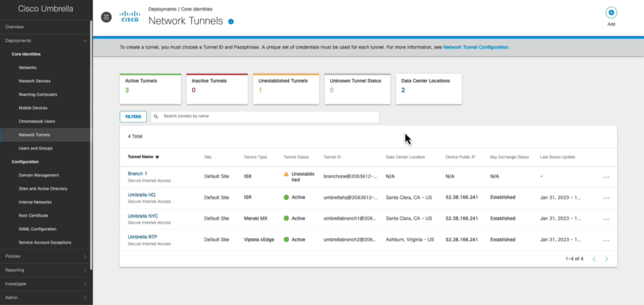The height and width of the screenshot is (305, 644).
Task: Go to next page of tunnels
Action: (x=607, y=259)
